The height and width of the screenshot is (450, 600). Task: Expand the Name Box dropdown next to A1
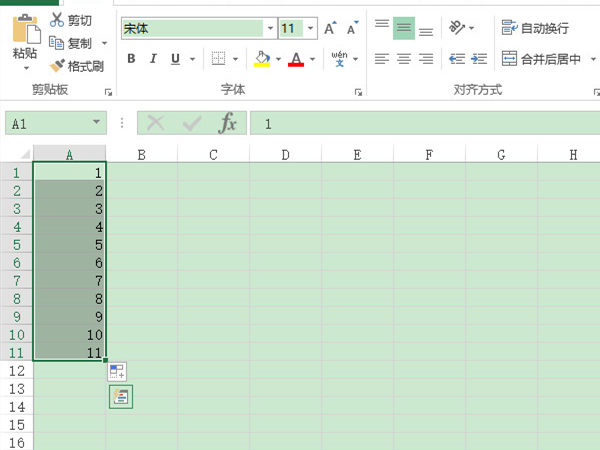(97, 123)
